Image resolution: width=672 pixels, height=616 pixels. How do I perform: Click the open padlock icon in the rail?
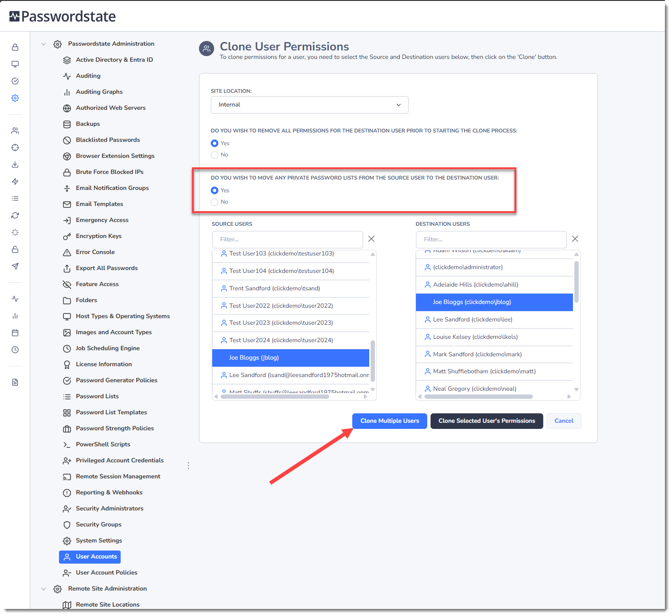[x=15, y=249]
